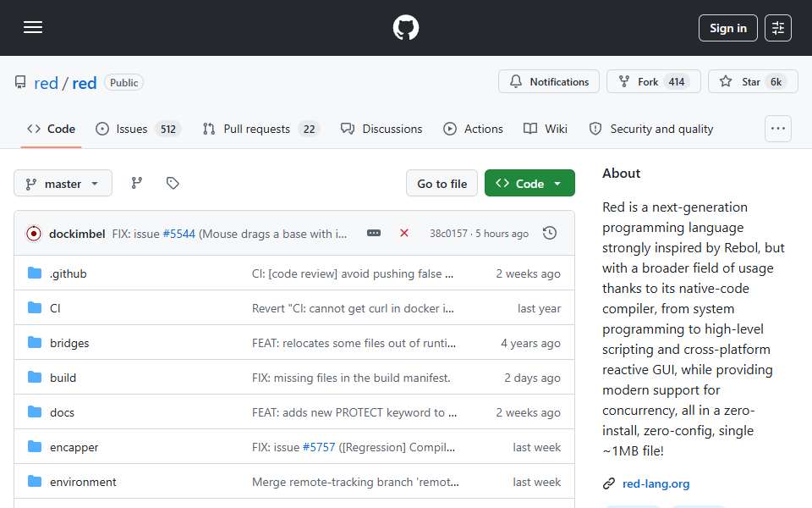Screen dimensions: 812x508
Task: Open the bridges folder
Action: (x=69, y=343)
